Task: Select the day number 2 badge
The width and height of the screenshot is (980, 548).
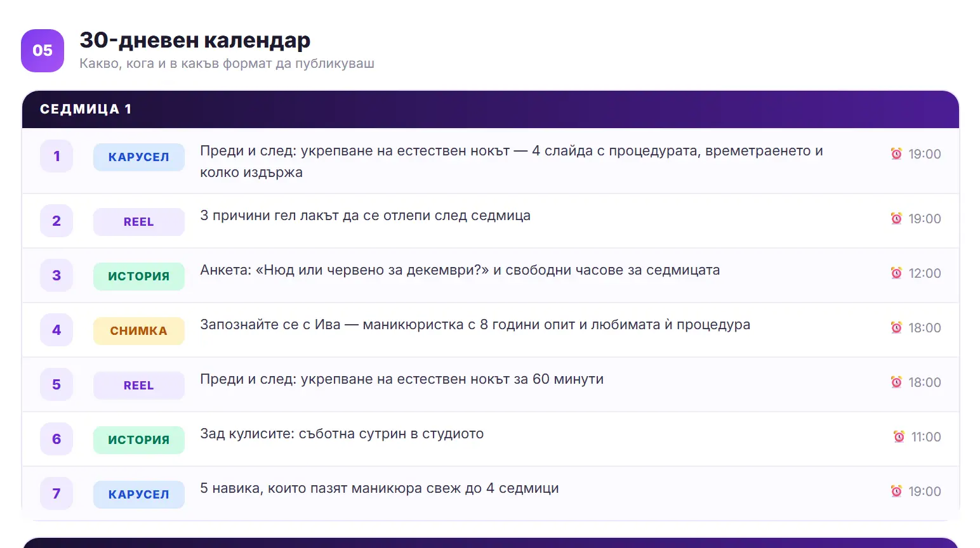Action: 56,221
